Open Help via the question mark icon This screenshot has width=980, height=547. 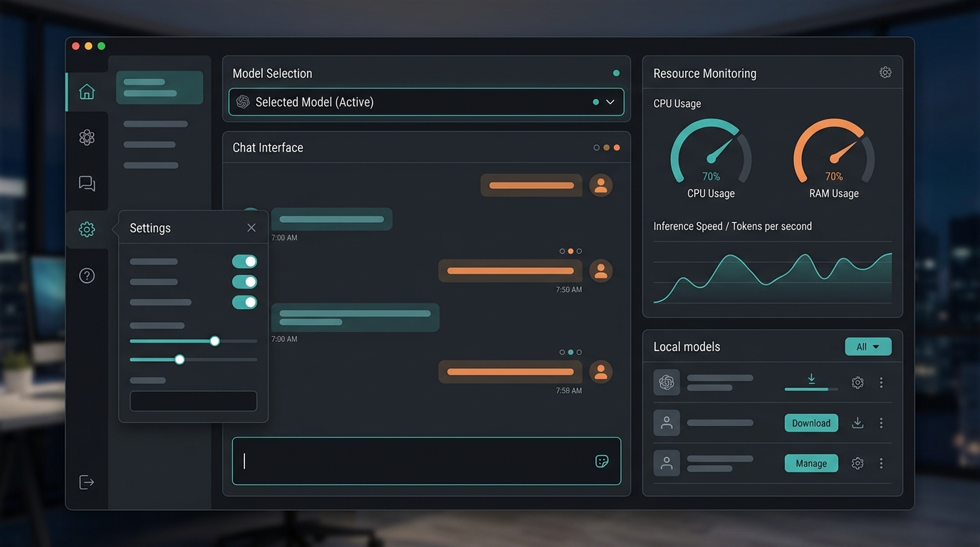coord(87,276)
